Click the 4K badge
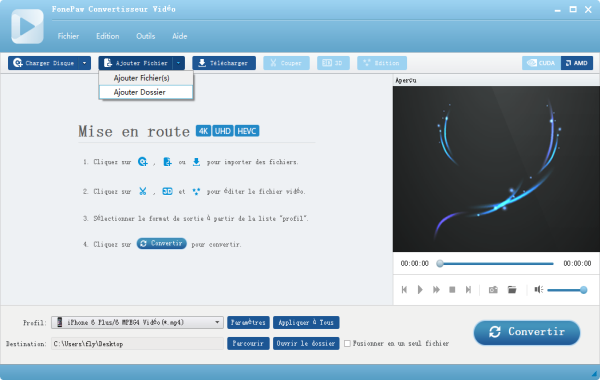The width and height of the screenshot is (600, 380). click(203, 131)
